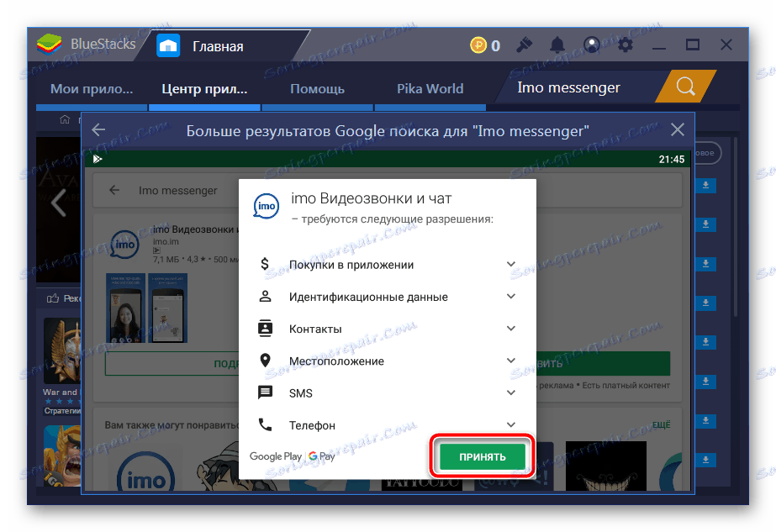Click ЕЩЁ link in similar apps
This screenshot has height=532, width=776.
[x=661, y=424]
